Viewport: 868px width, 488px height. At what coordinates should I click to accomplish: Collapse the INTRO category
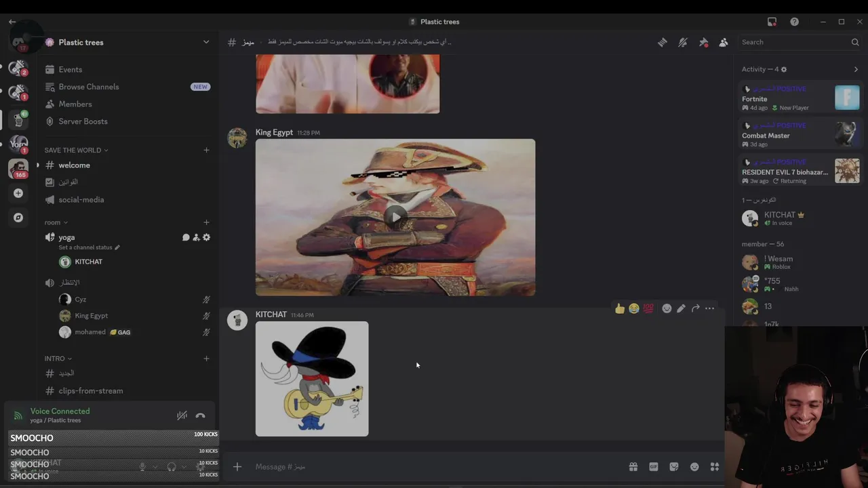(58, 359)
